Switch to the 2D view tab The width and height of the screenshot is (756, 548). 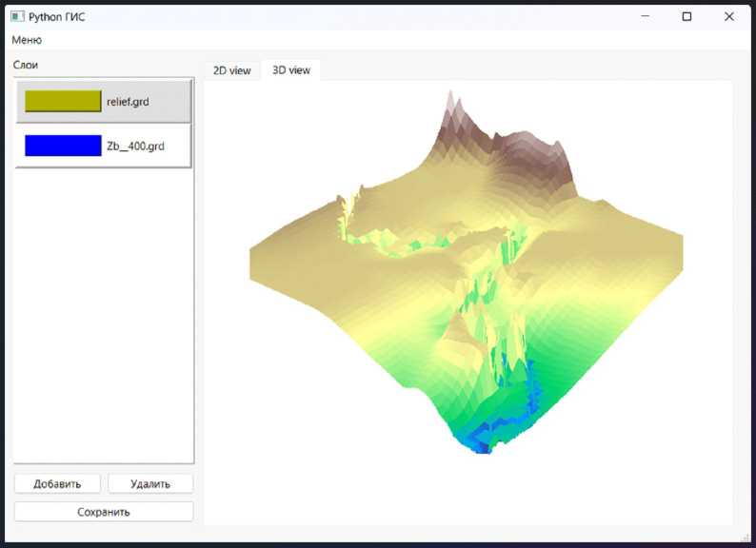tap(231, 70)
